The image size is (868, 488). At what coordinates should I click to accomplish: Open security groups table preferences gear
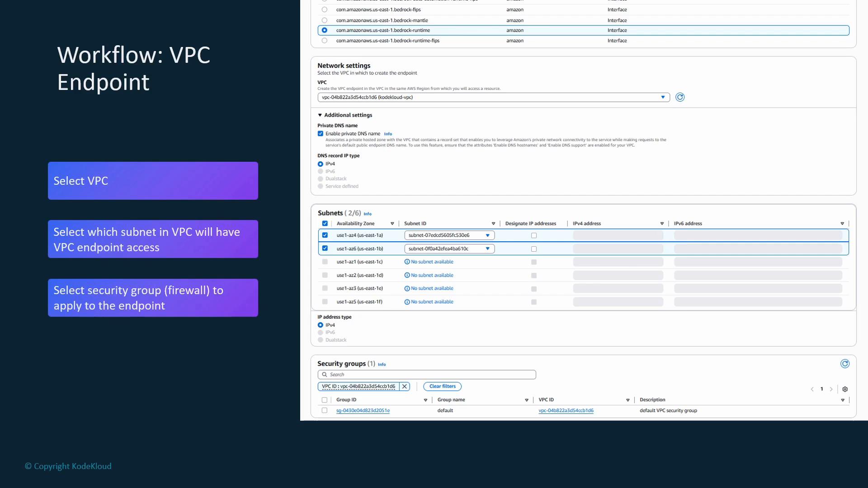click(x=845, y=389)
